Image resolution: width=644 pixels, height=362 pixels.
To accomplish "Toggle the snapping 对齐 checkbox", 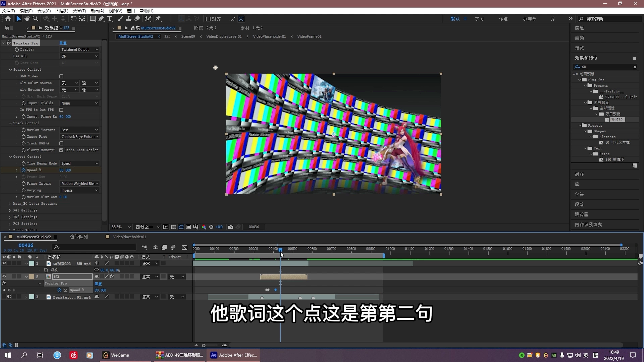I will (208, 19).
